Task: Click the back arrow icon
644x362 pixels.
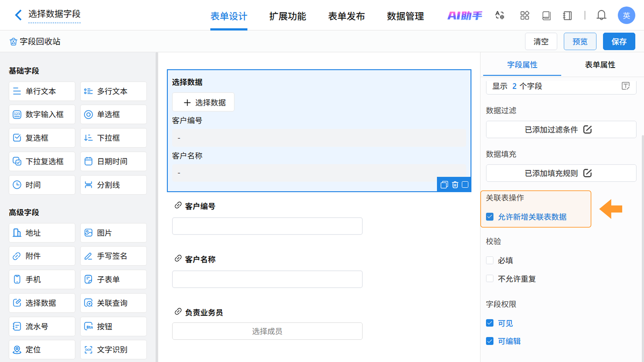Action: (18, 15)
